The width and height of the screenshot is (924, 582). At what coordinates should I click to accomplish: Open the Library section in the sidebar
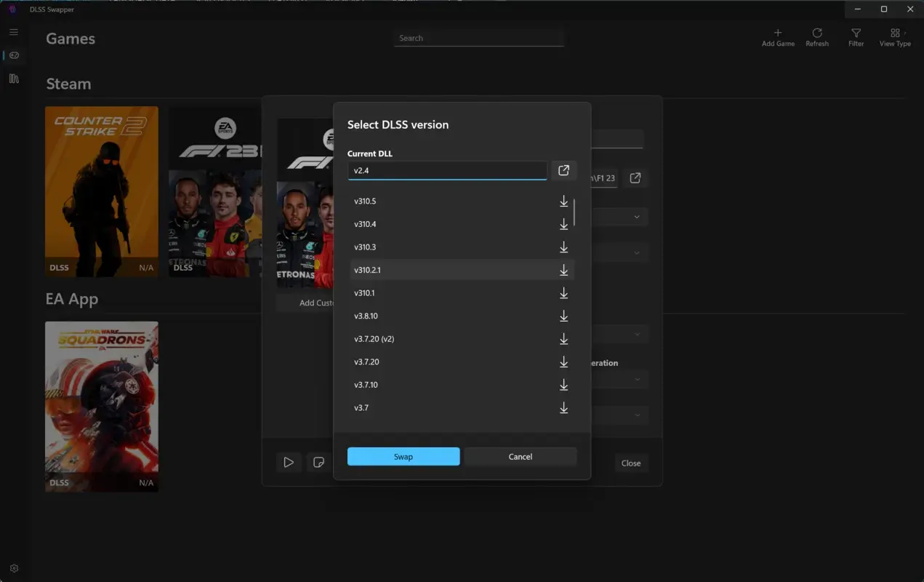[13, 78]
